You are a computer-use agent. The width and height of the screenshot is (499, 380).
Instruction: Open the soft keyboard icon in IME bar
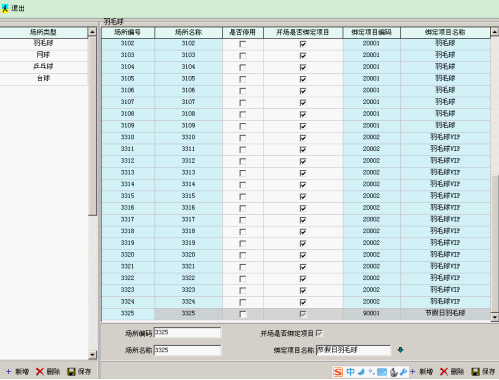point(382,372)
